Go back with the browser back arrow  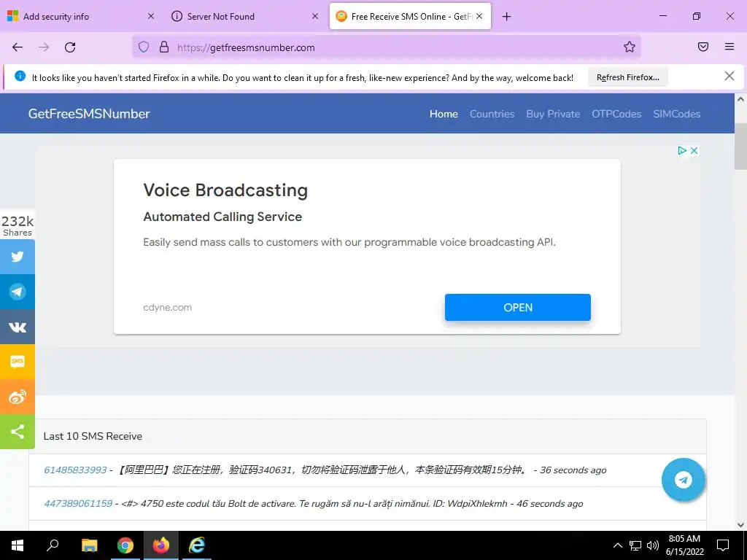pyautogui.click(x=18, y=47)
